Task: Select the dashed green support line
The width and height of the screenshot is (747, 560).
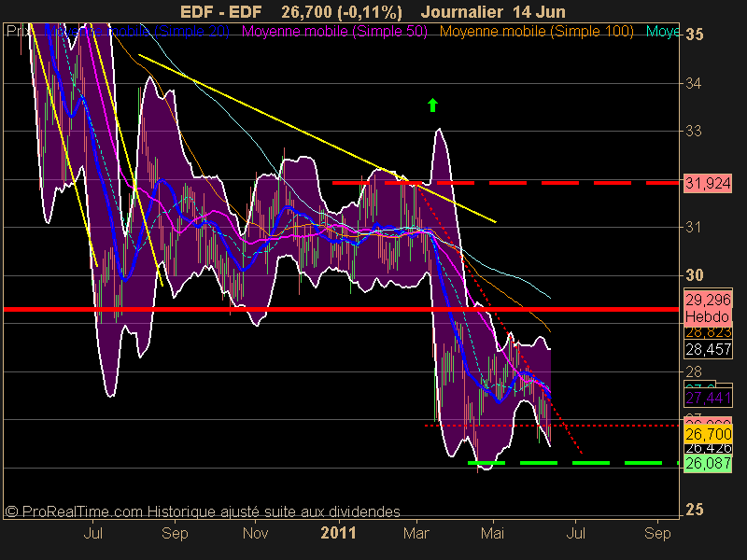Action: click(573, 463)
